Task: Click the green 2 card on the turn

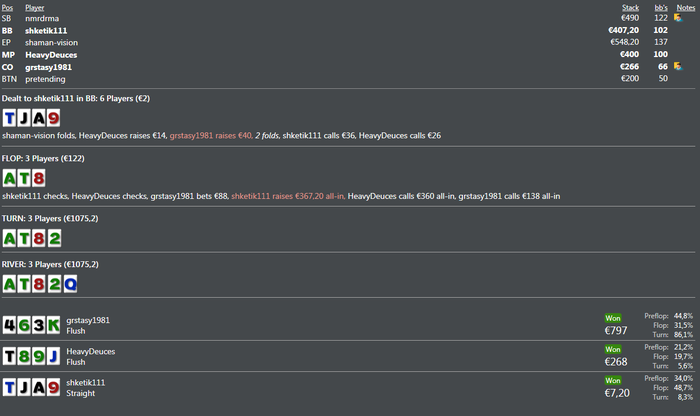Action: click(x=54, y=239)
